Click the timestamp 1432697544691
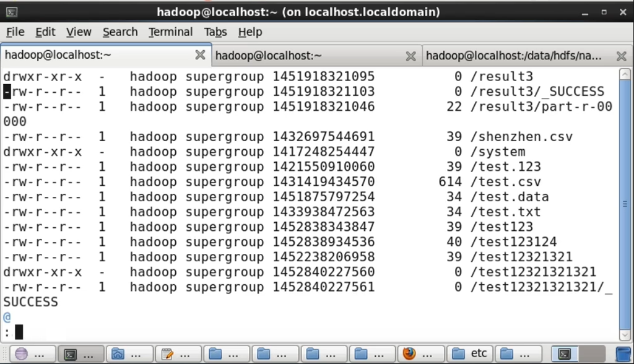634x364 pixels. [x=323, y=137]
